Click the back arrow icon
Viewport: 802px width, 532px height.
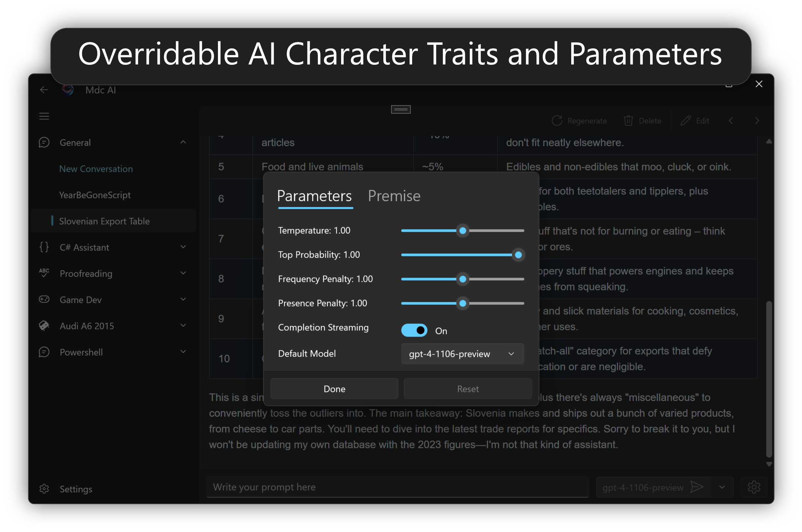point(44,90)
